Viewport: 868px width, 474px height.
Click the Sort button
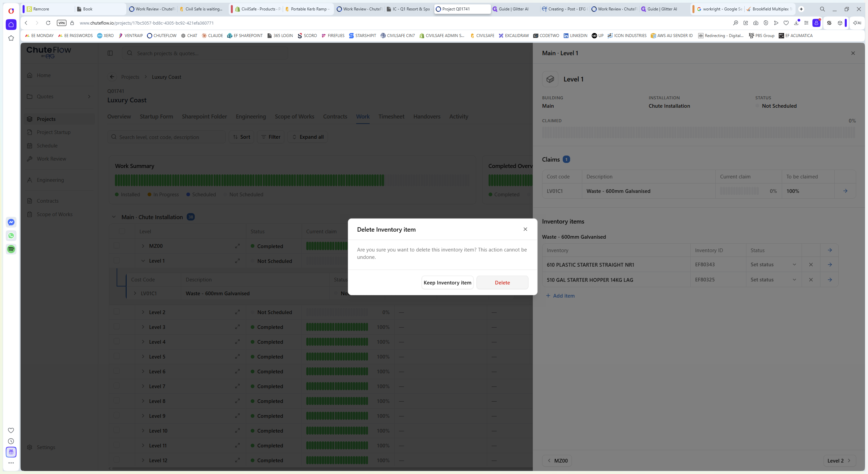coord(241,137)
